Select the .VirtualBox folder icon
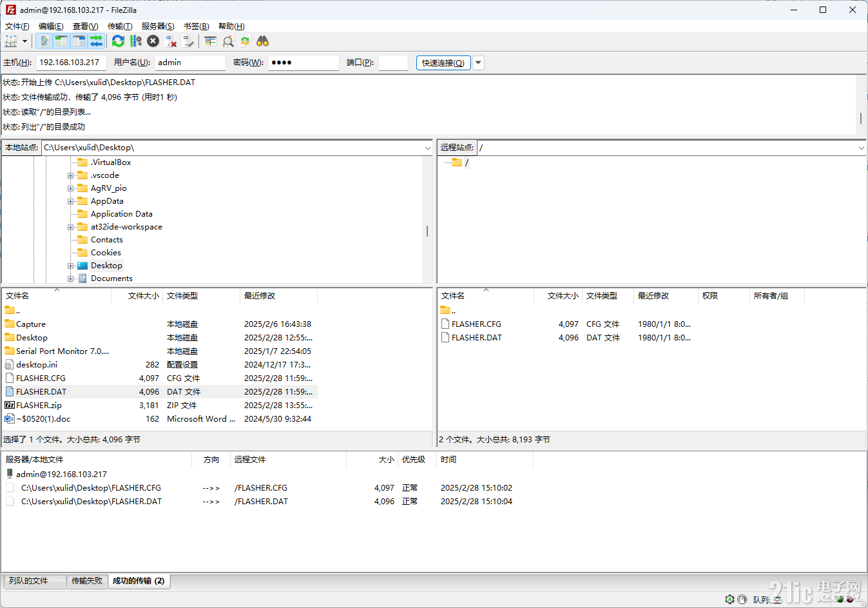 [82, 162]
